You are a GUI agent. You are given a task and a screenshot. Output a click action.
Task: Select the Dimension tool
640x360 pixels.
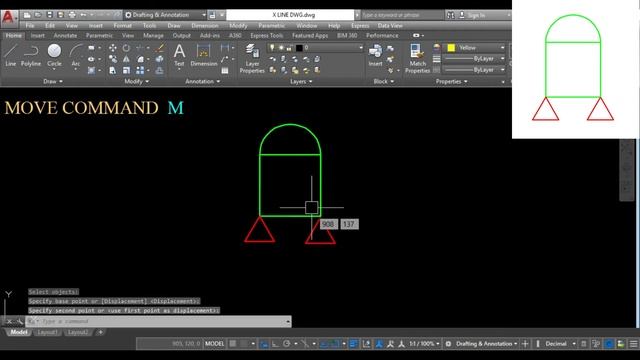point(203,55)
